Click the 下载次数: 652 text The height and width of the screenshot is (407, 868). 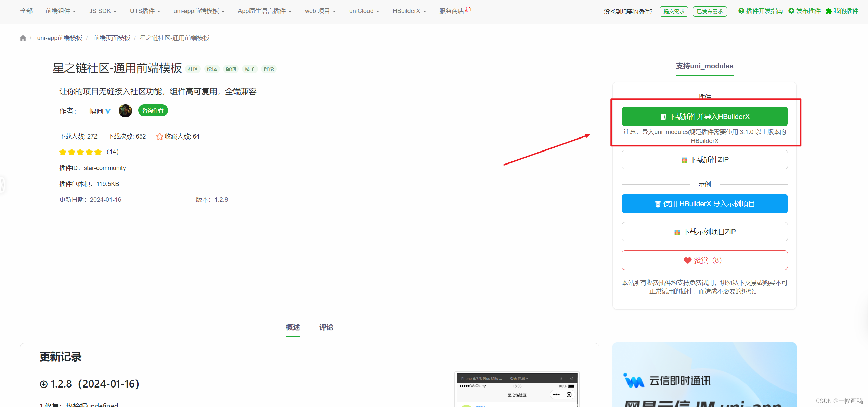[127, 136]
